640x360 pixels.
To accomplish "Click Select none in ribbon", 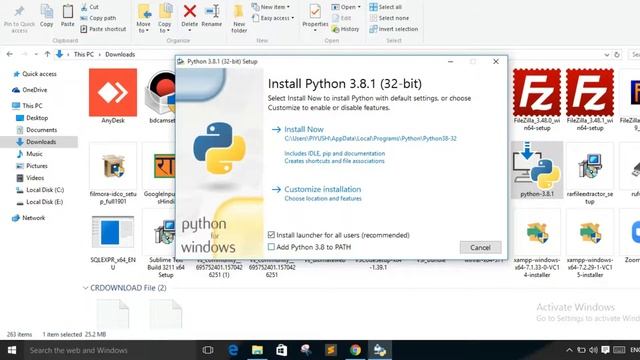I will click(x=389, y=18).
